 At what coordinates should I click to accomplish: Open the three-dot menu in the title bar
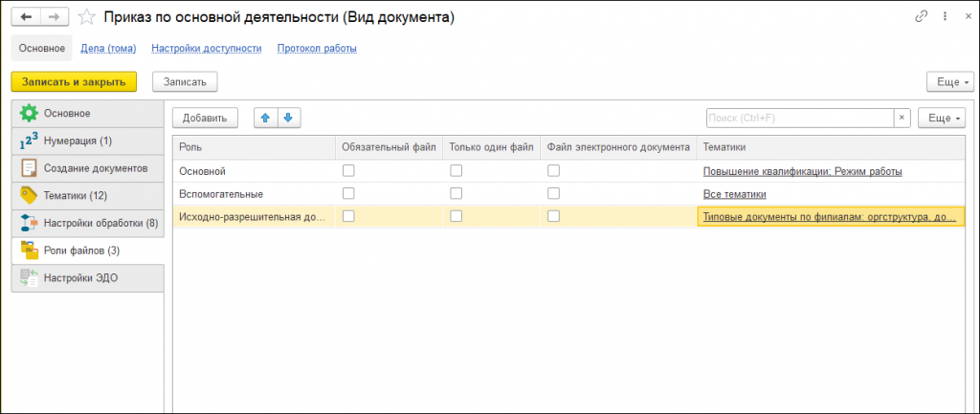pos(943,17)
